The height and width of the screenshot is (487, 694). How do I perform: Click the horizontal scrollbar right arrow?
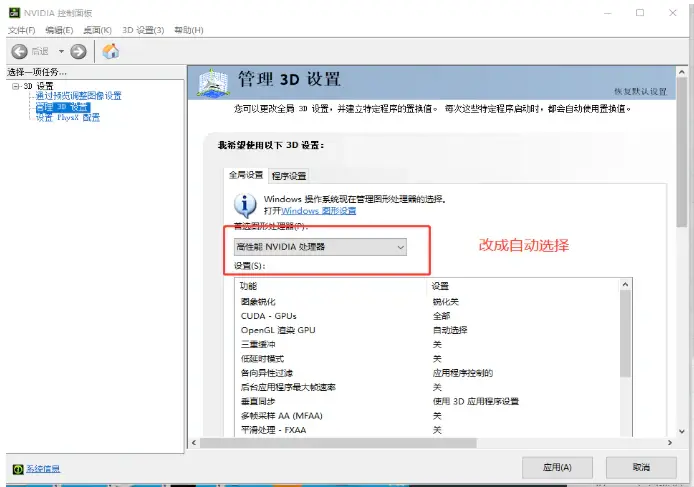[x=670, y=443]
